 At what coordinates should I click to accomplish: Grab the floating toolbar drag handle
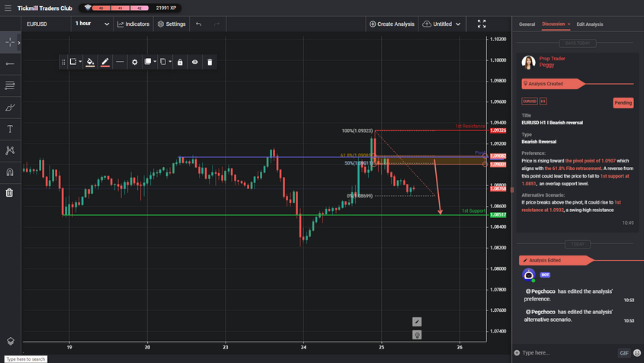tap(63, 62)
